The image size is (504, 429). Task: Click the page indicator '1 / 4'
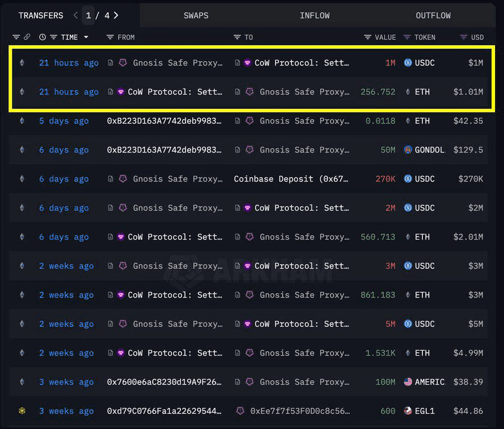point(97,16)
